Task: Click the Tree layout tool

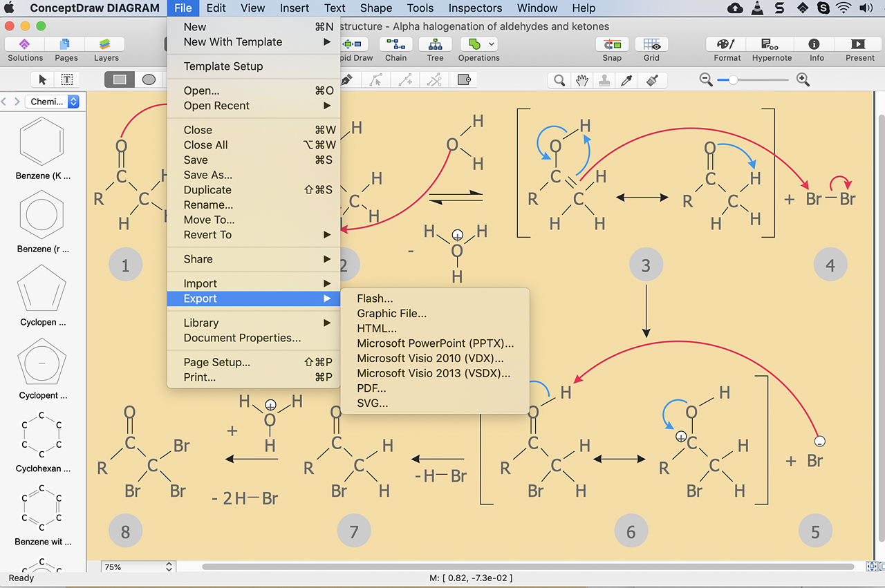Action: click(x=435, y=46)
